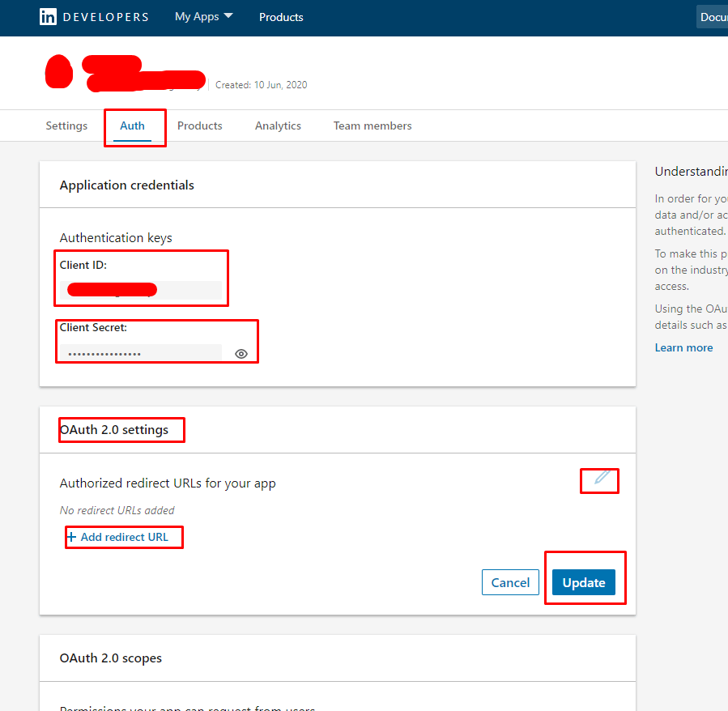Open Products in the top navigation bar

(x=281, y=17)
